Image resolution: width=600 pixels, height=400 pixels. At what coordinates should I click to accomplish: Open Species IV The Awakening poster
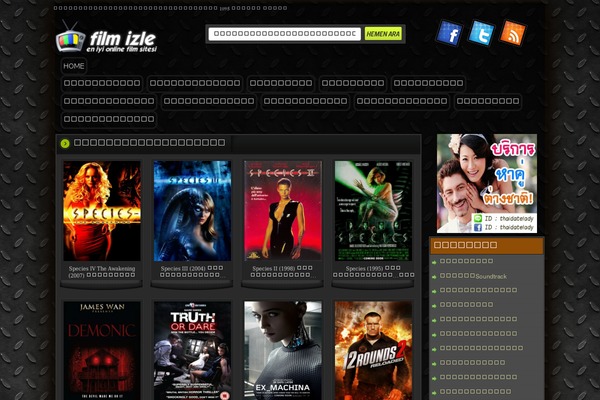[102, 211]
